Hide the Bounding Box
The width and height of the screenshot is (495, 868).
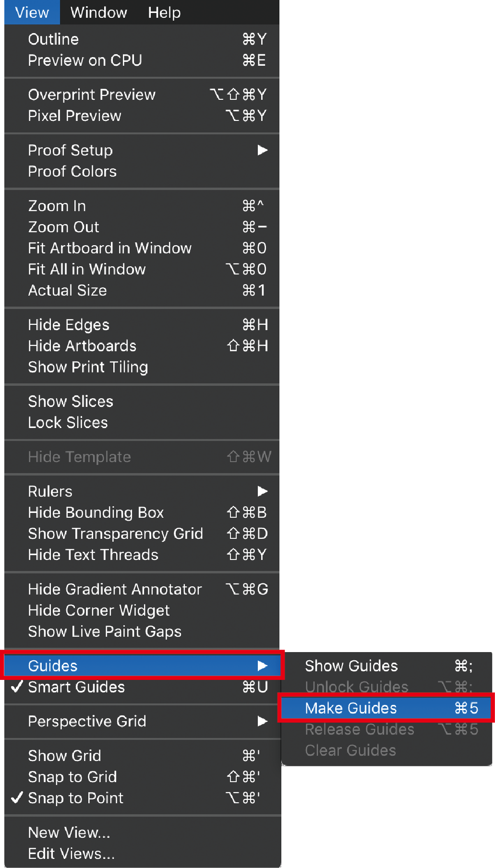[x=96, y=512]
